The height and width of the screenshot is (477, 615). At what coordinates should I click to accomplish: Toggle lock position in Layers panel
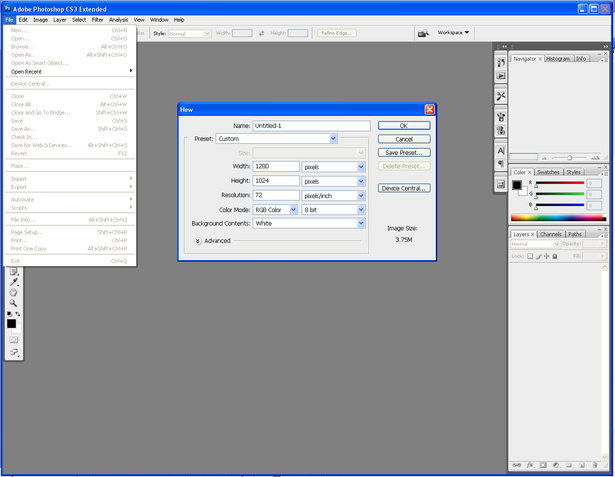pos(547,256)
